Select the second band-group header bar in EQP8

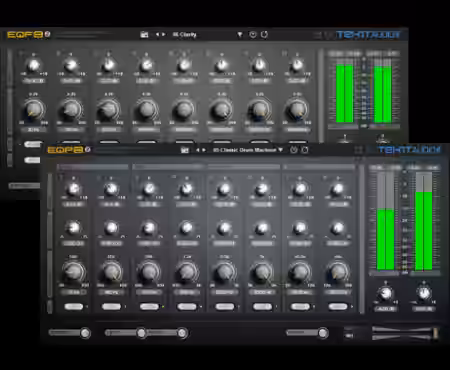[168, 166]
